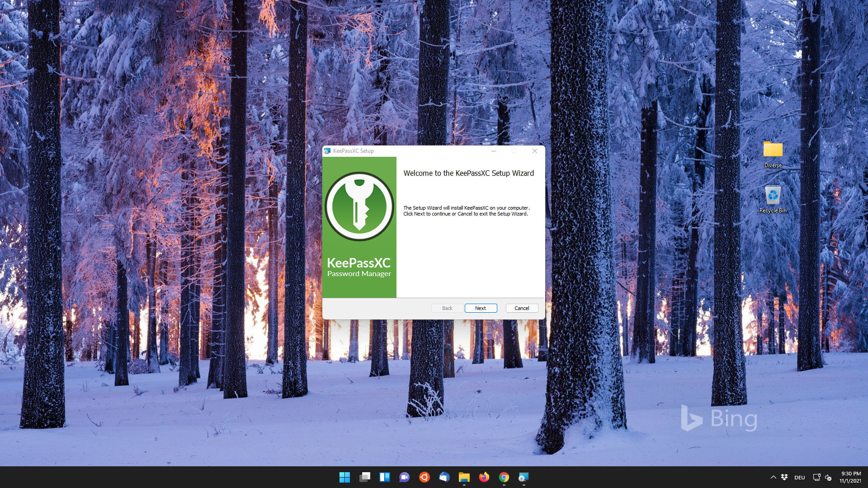Show hidden tray icons chevron

[x=774, y=477]
